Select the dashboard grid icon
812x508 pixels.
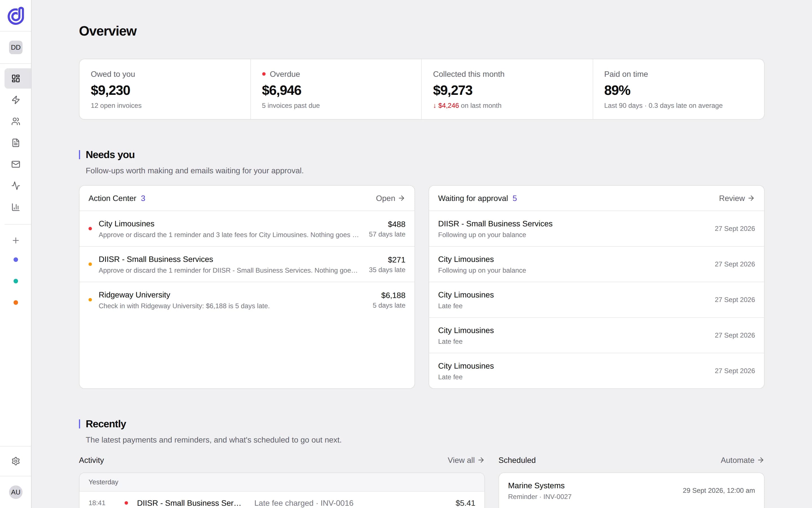(x=16, y=78)
